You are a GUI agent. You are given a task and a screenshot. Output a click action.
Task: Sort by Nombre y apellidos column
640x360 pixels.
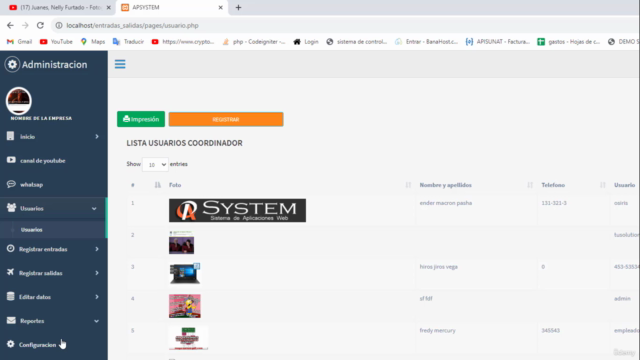coord(530,185)
